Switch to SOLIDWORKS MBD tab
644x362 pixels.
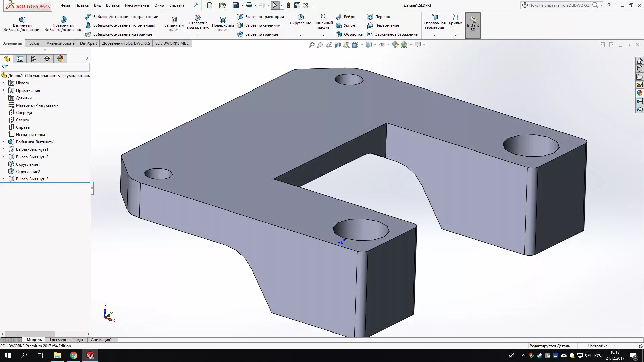pyautogui.click(x=172, y=43)
